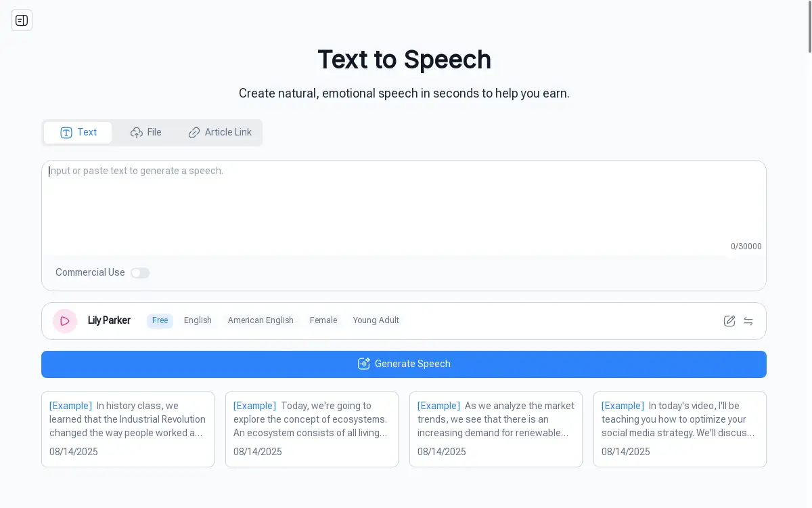
Task: Select the Lily Parker voice name
Action: [109, 320]
